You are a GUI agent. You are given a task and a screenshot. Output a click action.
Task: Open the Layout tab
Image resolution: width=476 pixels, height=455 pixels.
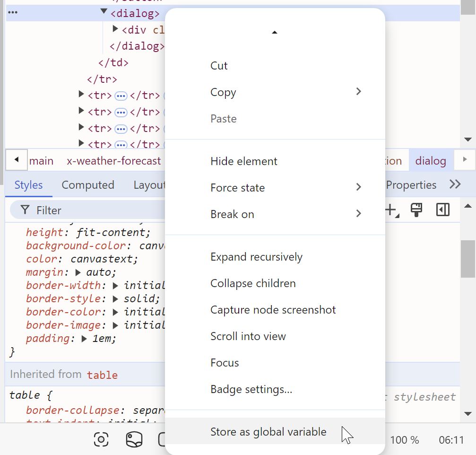(149, 184)
